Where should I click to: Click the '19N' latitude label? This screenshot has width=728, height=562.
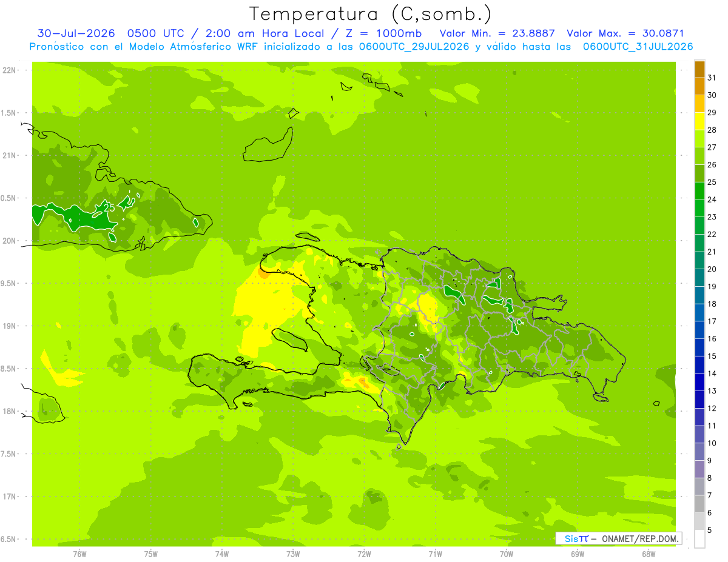pos(10,326)
